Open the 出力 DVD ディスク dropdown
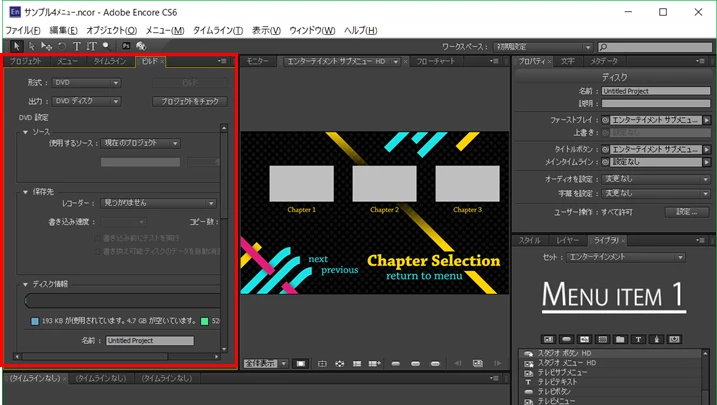The height and width of the screenshot is (405, 717). (x=86, y=101)
